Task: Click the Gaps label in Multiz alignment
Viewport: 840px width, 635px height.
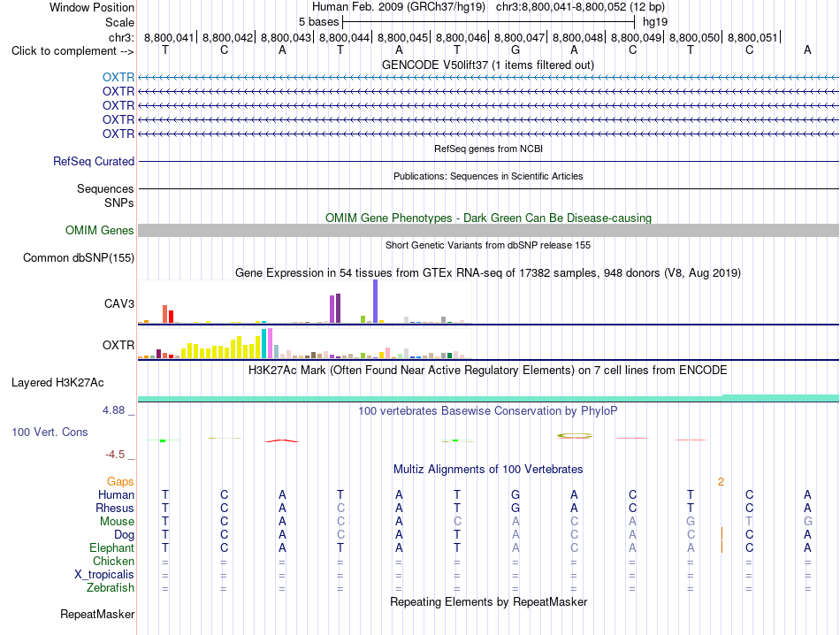Action: [120, 482]
